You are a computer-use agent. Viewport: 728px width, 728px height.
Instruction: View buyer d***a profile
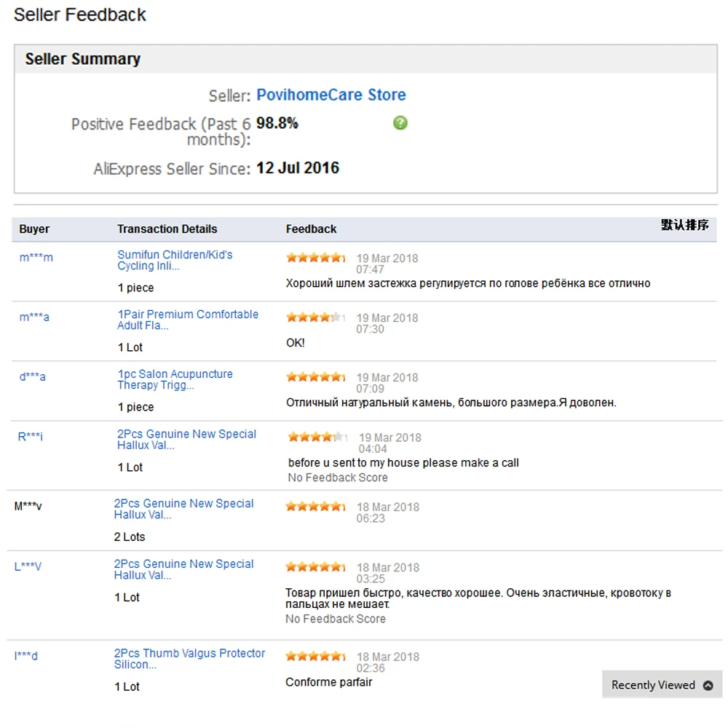click(x=32, y=376)
